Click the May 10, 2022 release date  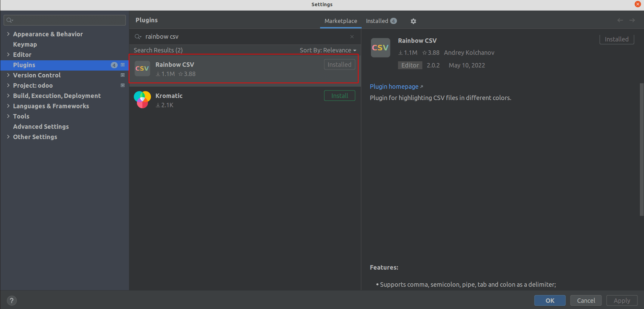point(467,65)
